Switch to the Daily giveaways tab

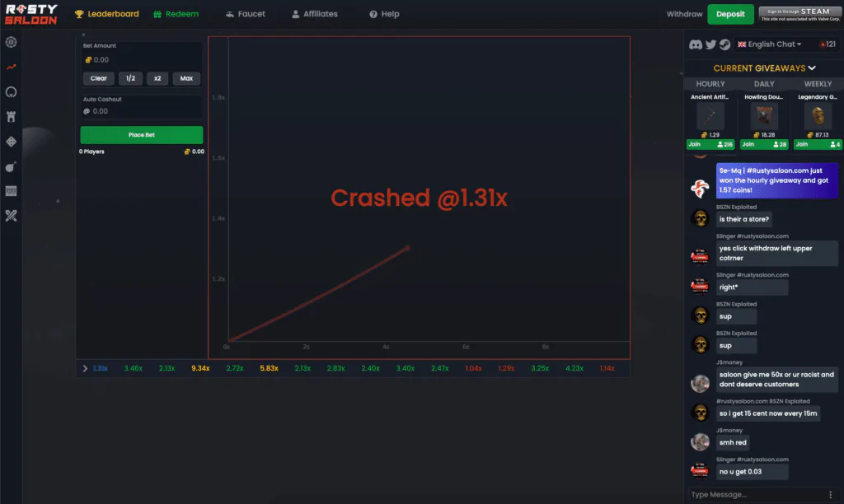(x=763, y=83)
